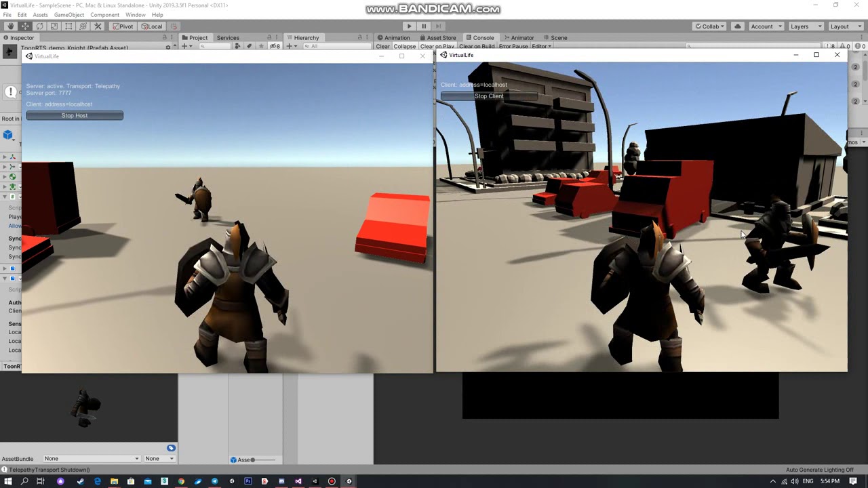Click the Bandicam record taskbar icon
This screenshot has width=868, height=488.
[x=332, y=481]
